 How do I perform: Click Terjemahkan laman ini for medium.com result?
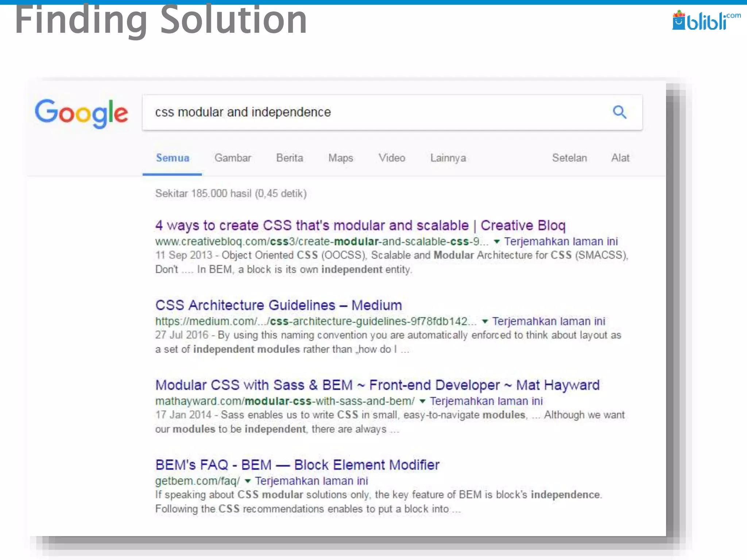[x=549, y=321]
